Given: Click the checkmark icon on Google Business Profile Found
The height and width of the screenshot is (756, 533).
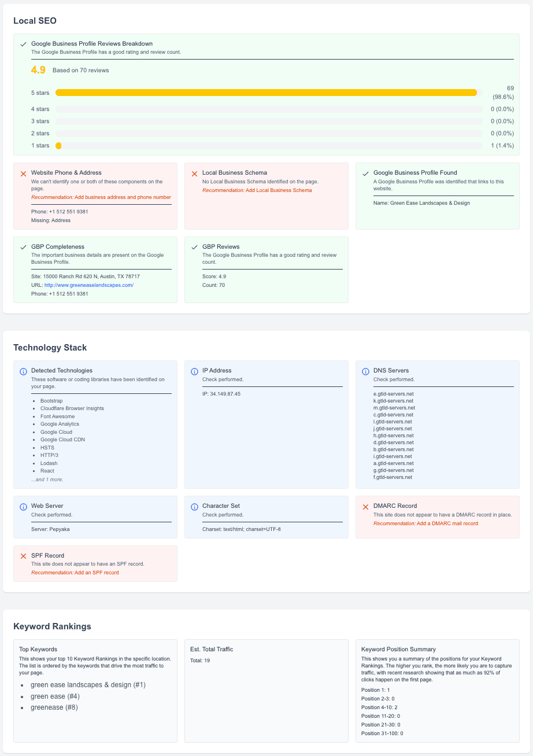Looking at the screenshot, I should click(365, 172).
